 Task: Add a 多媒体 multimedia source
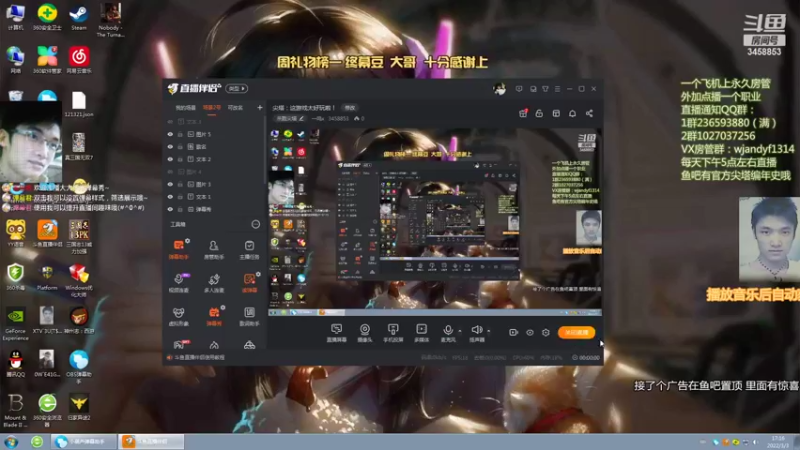421,333
